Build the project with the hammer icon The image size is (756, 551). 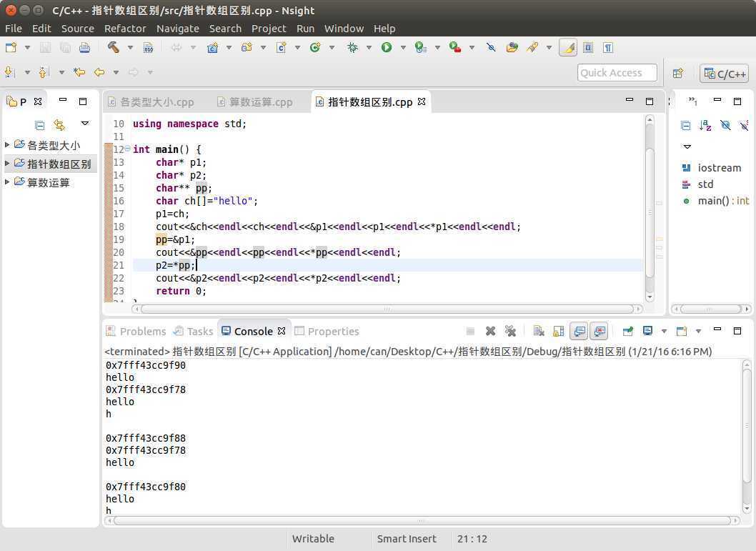[x=114, y=47]
